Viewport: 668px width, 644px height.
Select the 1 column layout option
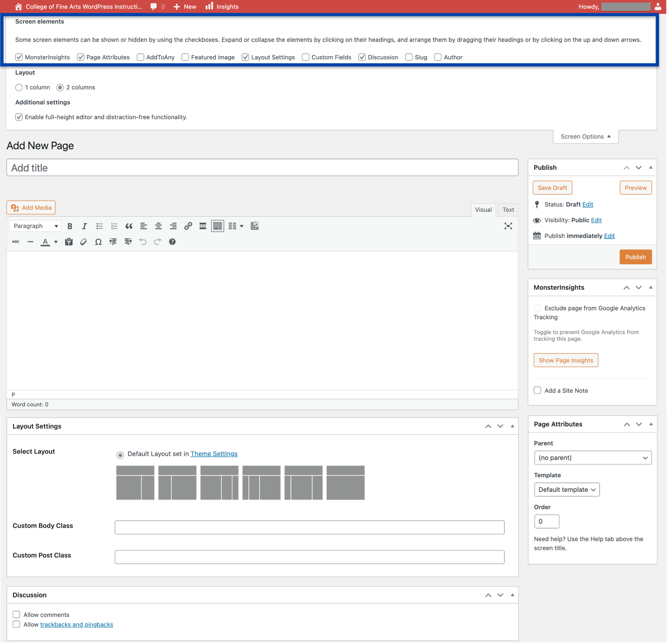point(19,87)
